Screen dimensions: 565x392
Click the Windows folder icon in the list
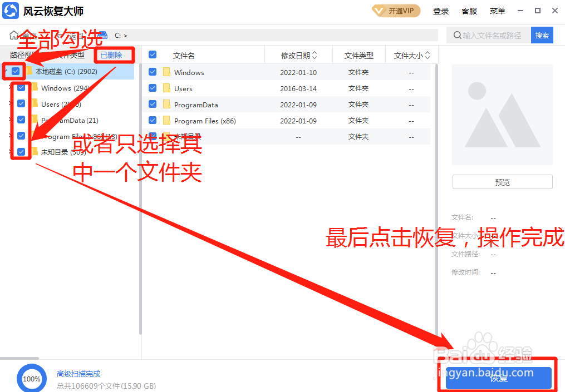pyautogui.click(x=167, y=72)
